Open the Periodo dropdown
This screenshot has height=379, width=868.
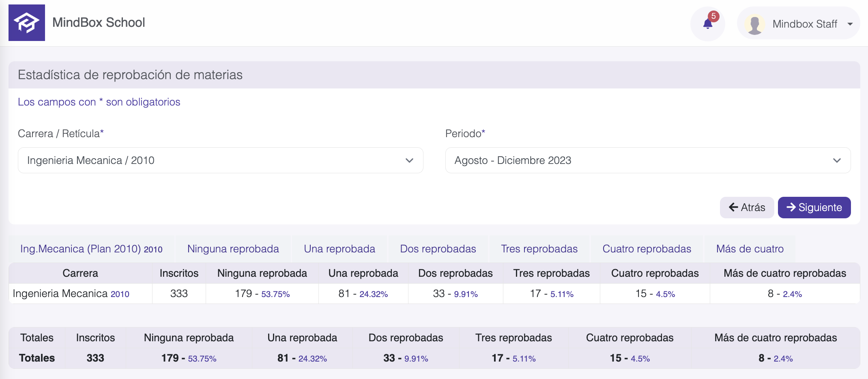(647, 160)
